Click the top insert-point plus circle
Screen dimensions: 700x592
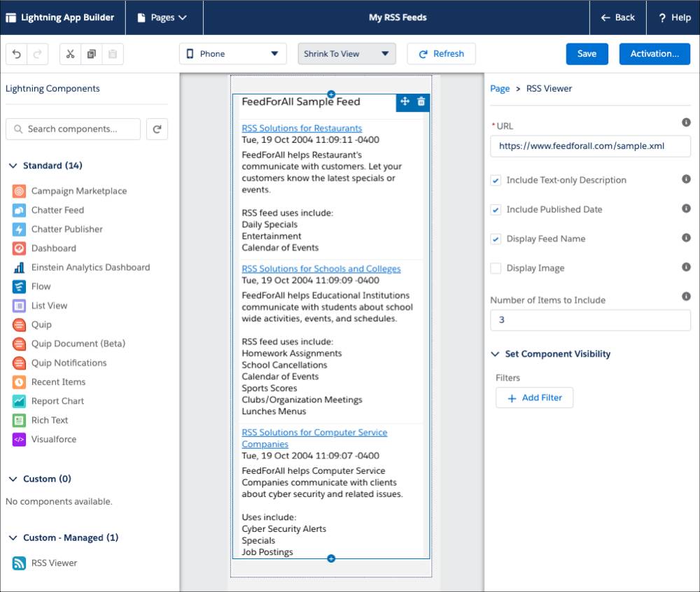(x=331, y=94)
